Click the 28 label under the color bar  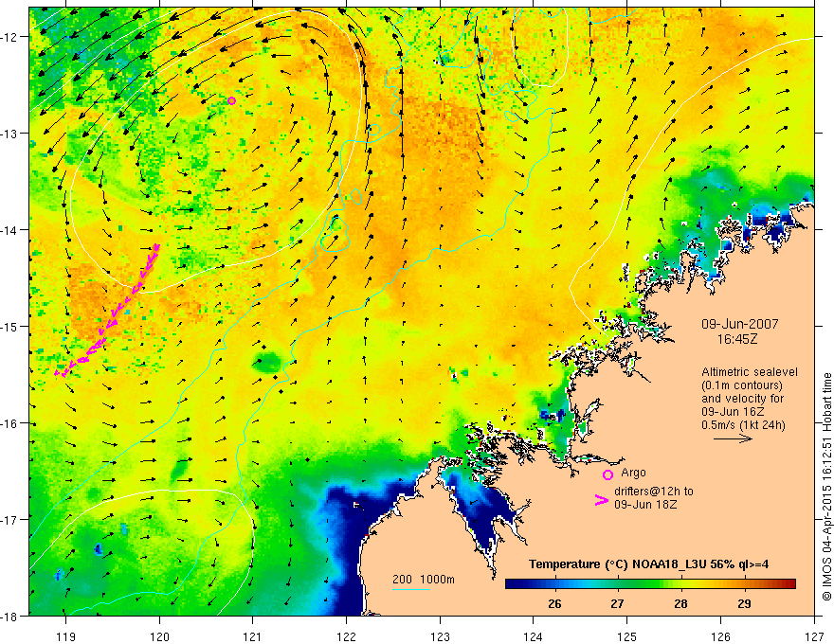point(680,603)
